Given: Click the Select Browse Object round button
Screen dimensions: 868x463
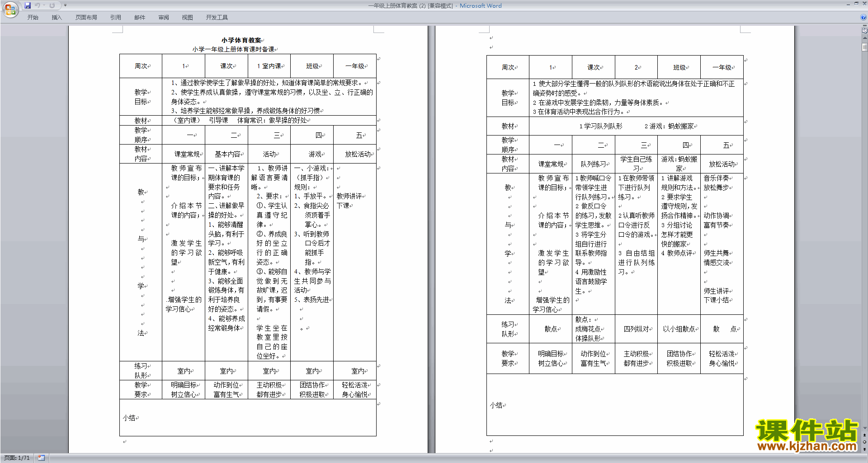Looking at the screenshot, I should (x=864, y=442).
